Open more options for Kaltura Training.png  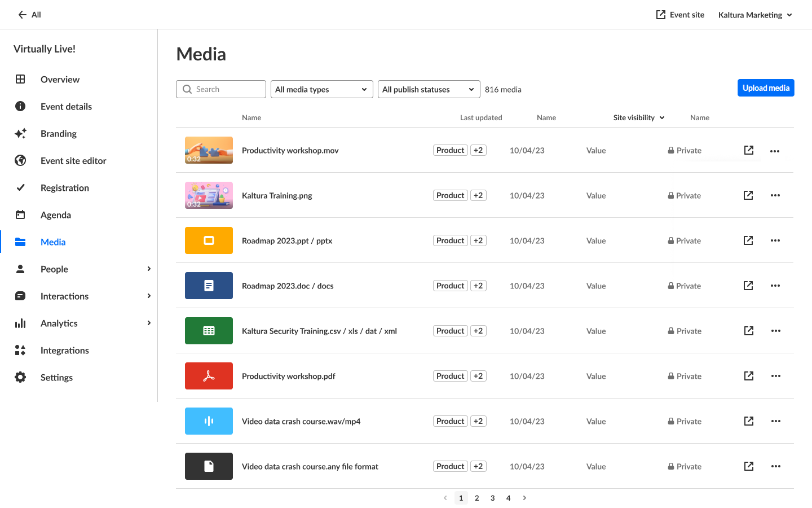tap(775, 195)
